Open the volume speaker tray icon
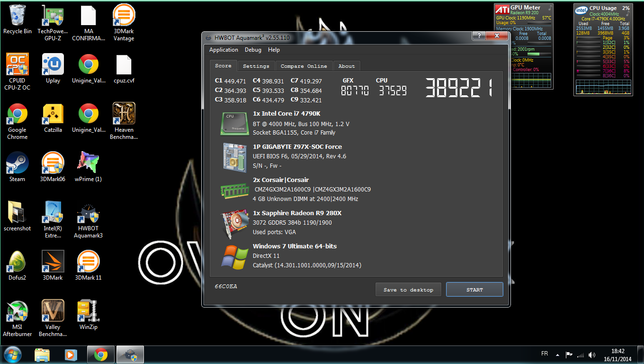The image size is (644, 364). click(x=592, y=355)
